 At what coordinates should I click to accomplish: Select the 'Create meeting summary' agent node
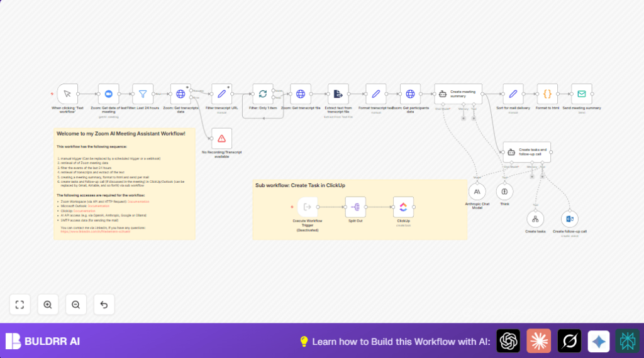[458, 94]
